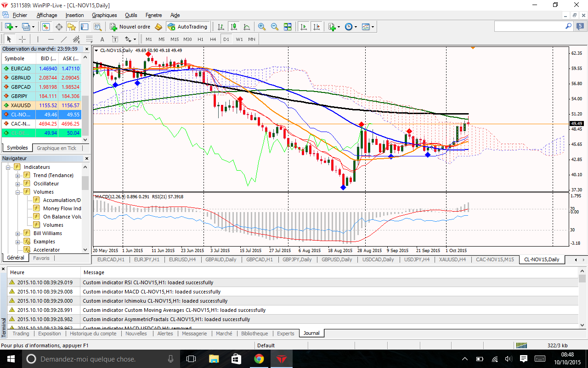Toggle the Market Watch panel icon
Screen dimensions: 588x368
click(46, 27)
